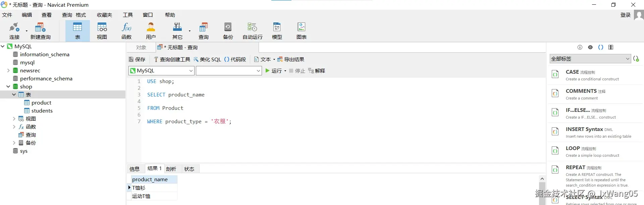Image resolution: width=644 pixels, height=205 pixels.
Task: Click the 登录 login link
Action: coord(626,15)
